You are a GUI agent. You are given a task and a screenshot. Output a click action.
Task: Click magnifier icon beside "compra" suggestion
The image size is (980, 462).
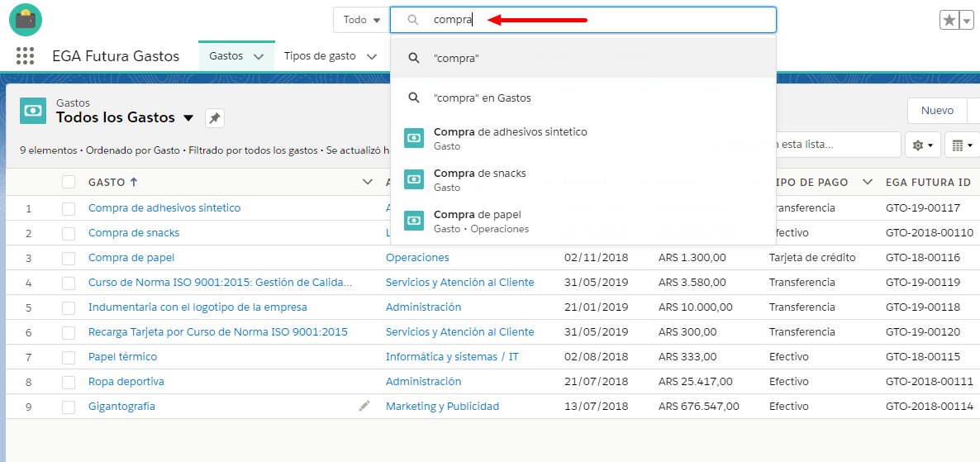coord(413,58)
